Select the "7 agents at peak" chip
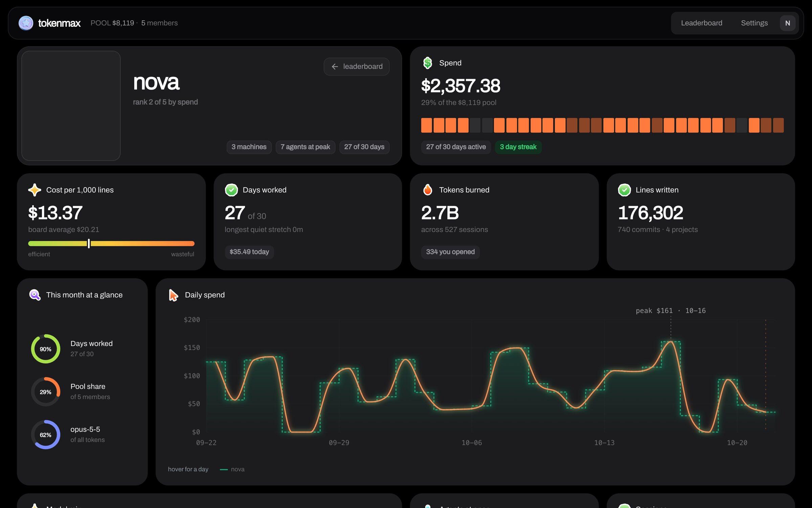The image size is (812, 508). coord(305,147)
